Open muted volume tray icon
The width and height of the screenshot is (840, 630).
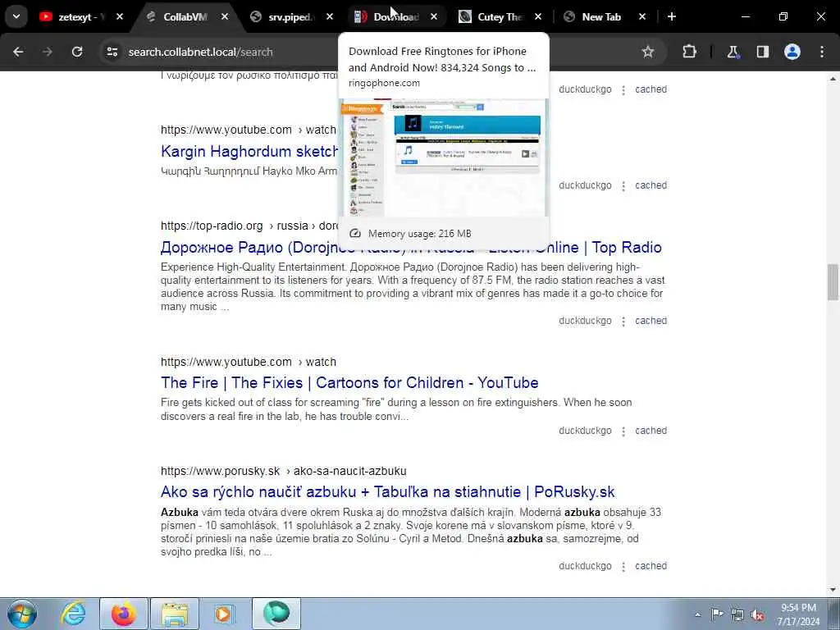tap(757, 614)
